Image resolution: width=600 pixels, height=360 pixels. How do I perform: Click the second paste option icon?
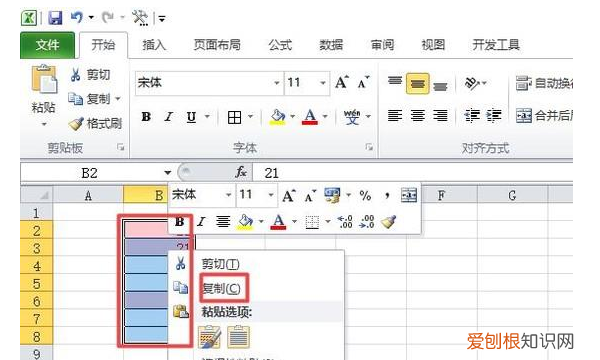pyautogui.click(x=238, y=337)
